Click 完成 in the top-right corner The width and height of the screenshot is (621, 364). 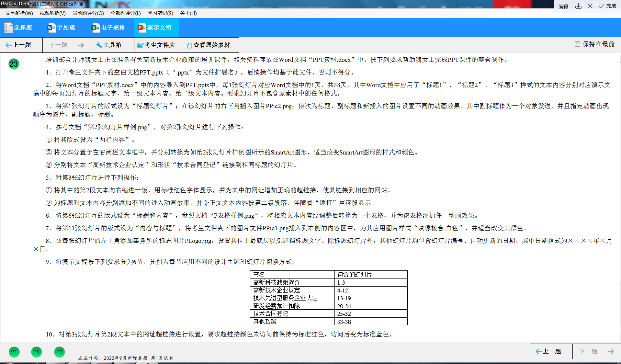pyautogui.click(x=607, y=6)
